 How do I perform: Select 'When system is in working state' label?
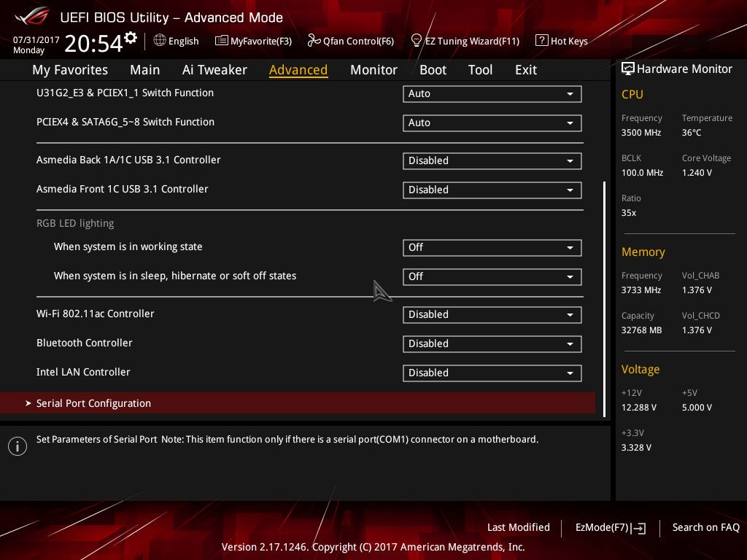128,246
